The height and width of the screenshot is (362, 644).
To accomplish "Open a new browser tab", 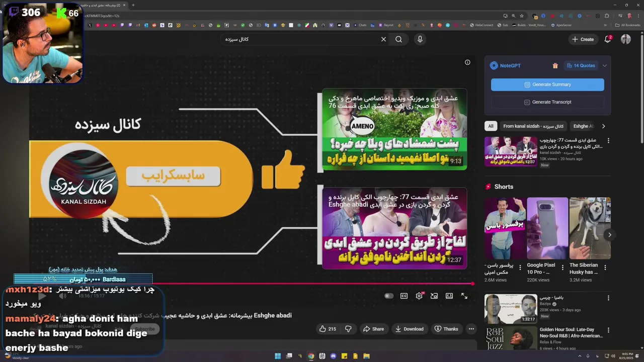I will [133, 5].
